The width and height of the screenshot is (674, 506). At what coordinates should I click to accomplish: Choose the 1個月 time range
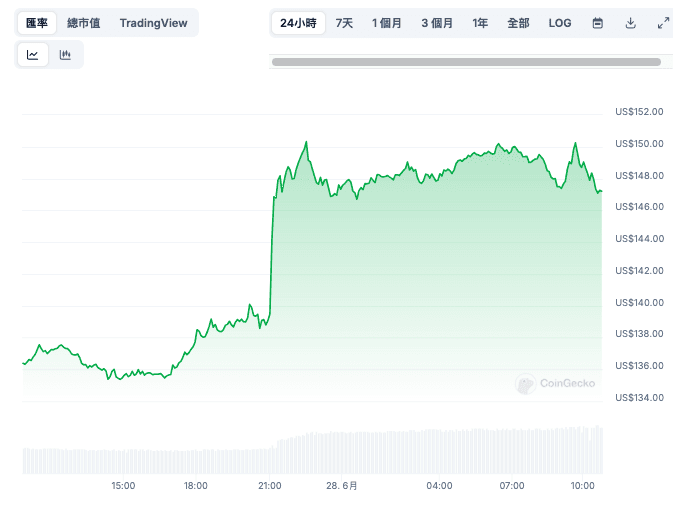(x=387, y=23)
